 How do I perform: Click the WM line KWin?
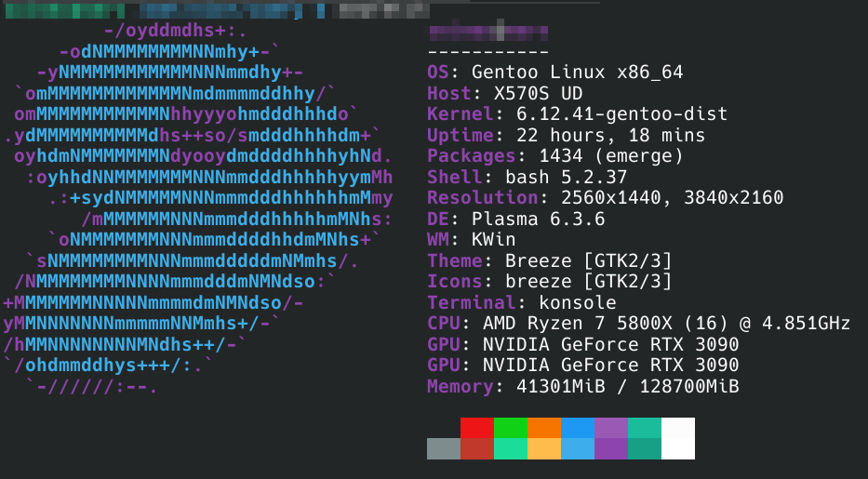click(471, 240)
